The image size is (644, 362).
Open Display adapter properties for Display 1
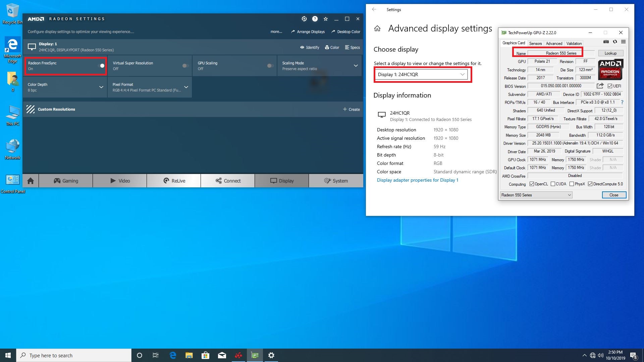pyautogui.click(x=417, y=180)
